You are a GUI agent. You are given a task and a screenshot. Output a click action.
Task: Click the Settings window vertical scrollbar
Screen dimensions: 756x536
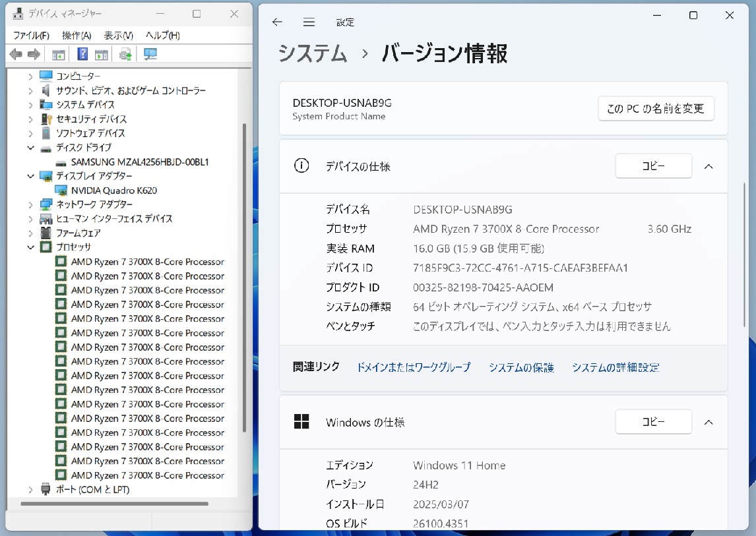pos(744,254)
